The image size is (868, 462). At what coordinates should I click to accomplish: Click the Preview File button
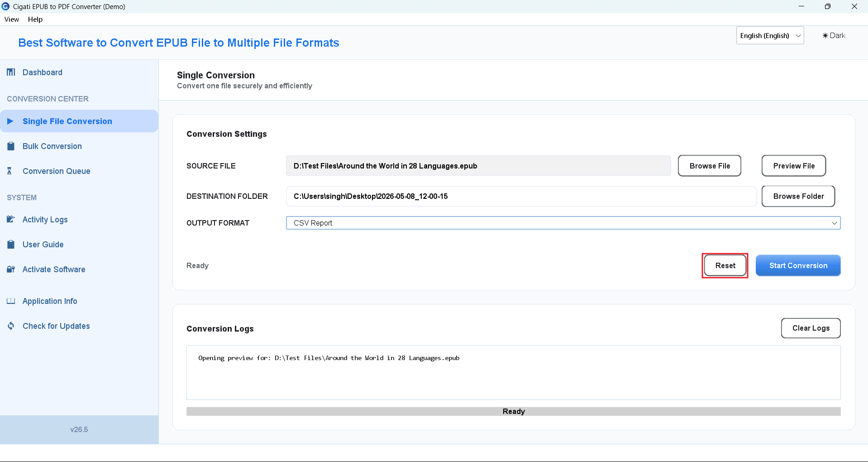click(794, 166)
